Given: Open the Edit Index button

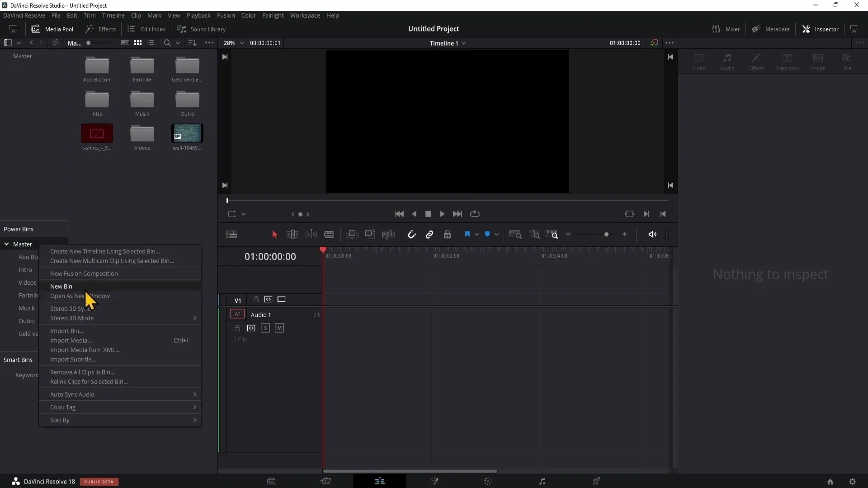Looking at the screenshot, I should point(146,29).
